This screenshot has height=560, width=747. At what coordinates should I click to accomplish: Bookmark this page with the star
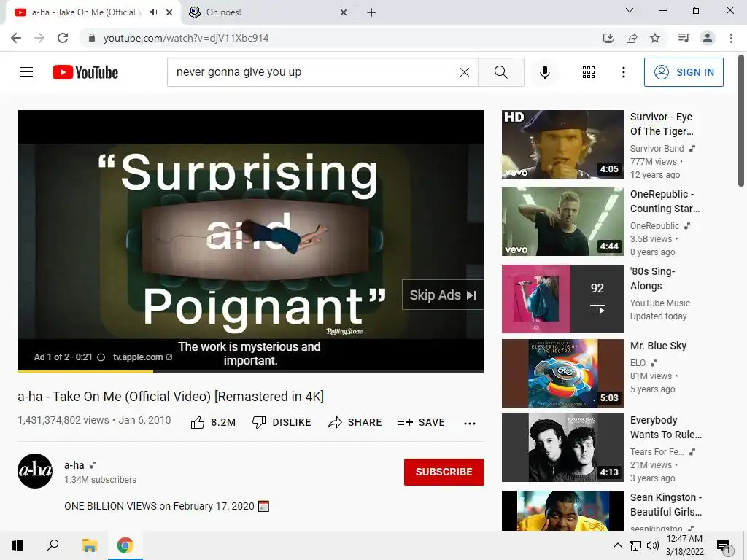[655, 38]
